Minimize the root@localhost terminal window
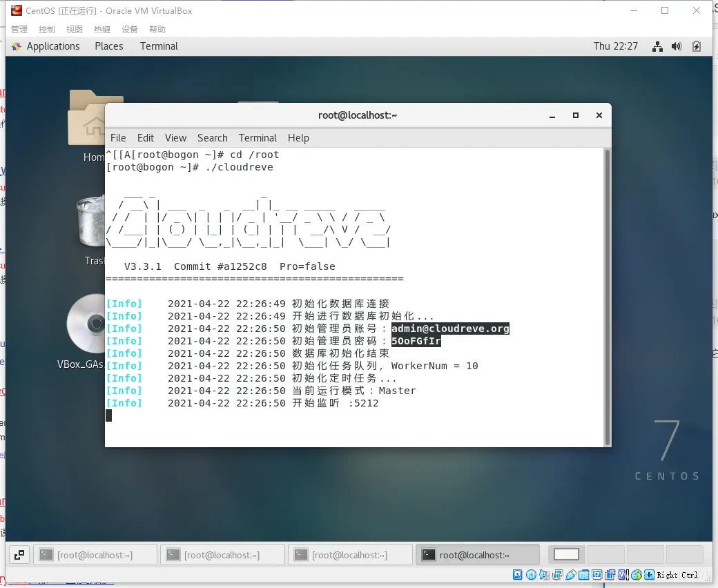The height and width of the screenshot is (588, 718). pos(552,116)
